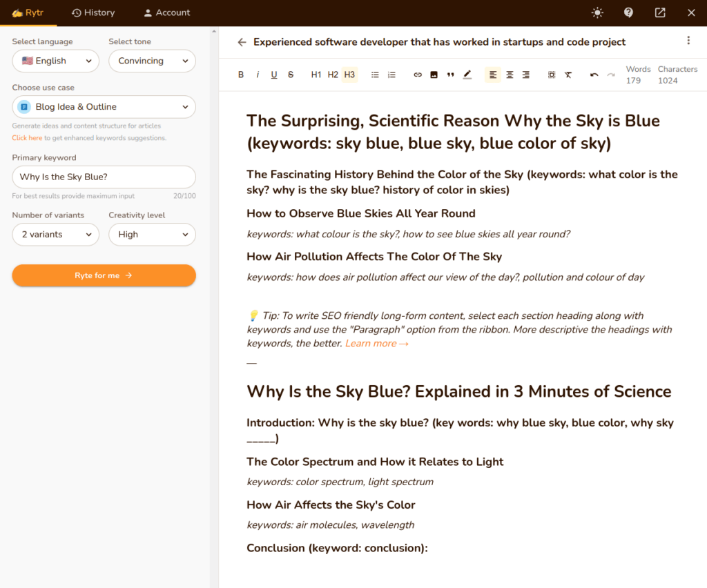The image size is (707, 588).
Task: Set heading level H1
Action: point(316,75)
